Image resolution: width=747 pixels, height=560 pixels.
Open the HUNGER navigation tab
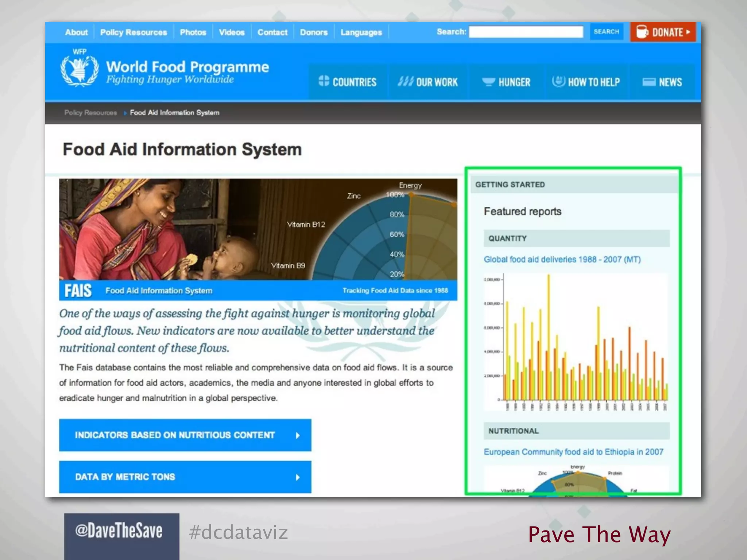[506, 82]
